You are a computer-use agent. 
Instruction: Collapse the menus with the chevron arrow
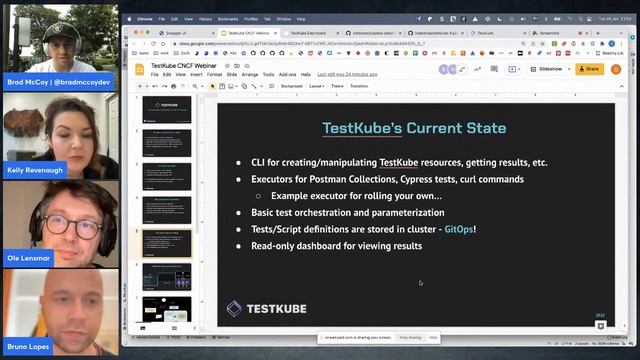point(622,86)
